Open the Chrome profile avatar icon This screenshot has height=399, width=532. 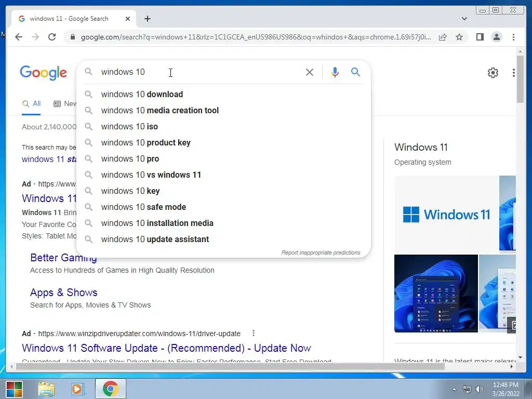coord(496,37)
